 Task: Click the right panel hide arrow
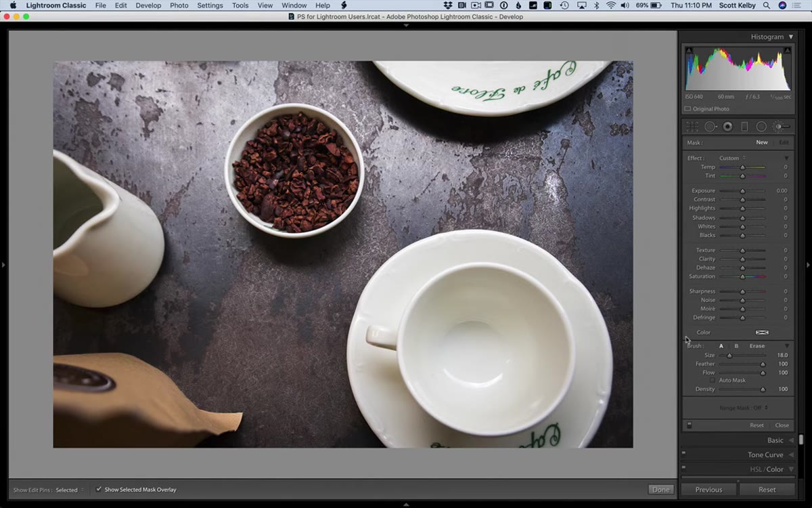click(809, 264)
